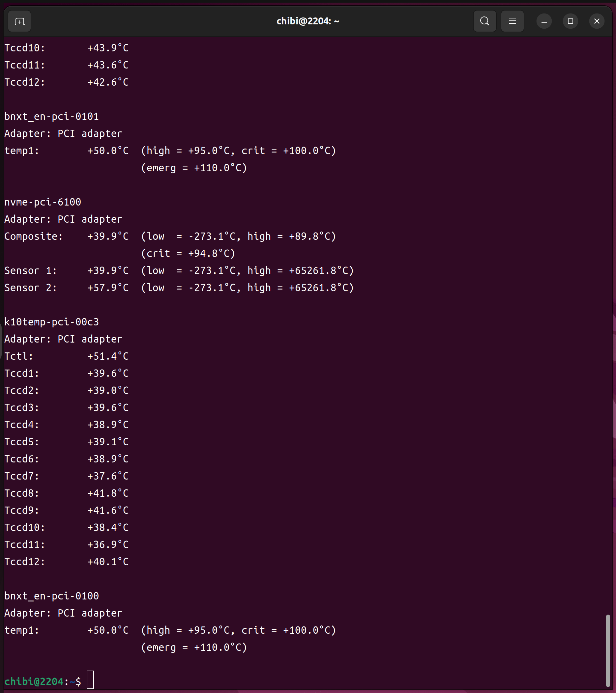Maximize the terminal window
The width and height of the screenshot is (616, 693).
point(570,21)
